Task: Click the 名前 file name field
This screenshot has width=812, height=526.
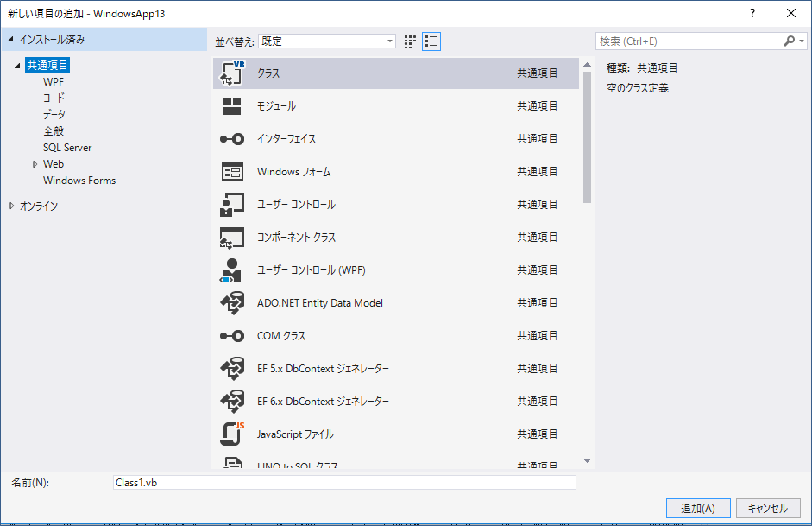Action: click(343, 483)
